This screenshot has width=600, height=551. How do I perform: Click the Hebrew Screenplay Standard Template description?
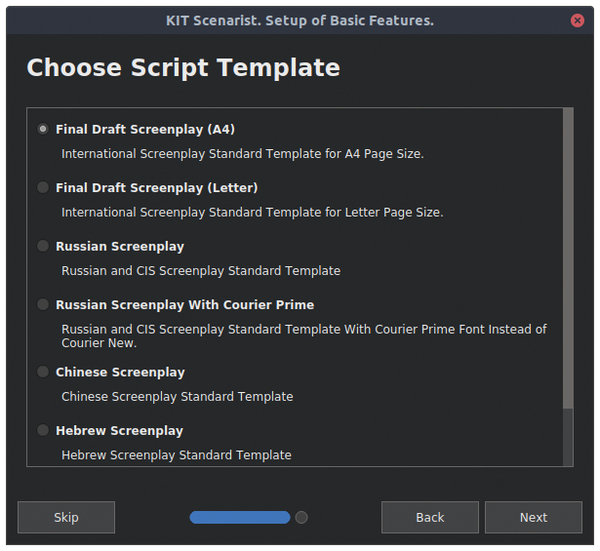pyautogui.click(x=176, y=455)
